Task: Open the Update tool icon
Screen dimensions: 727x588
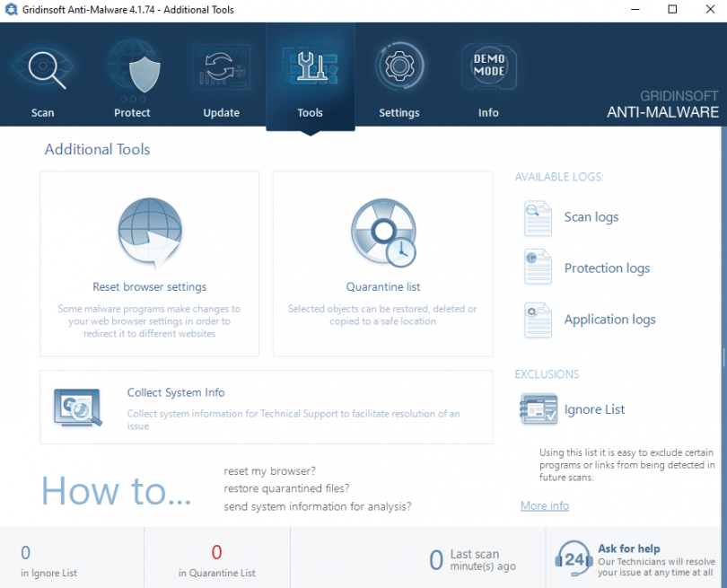Action: pos(221,67)
